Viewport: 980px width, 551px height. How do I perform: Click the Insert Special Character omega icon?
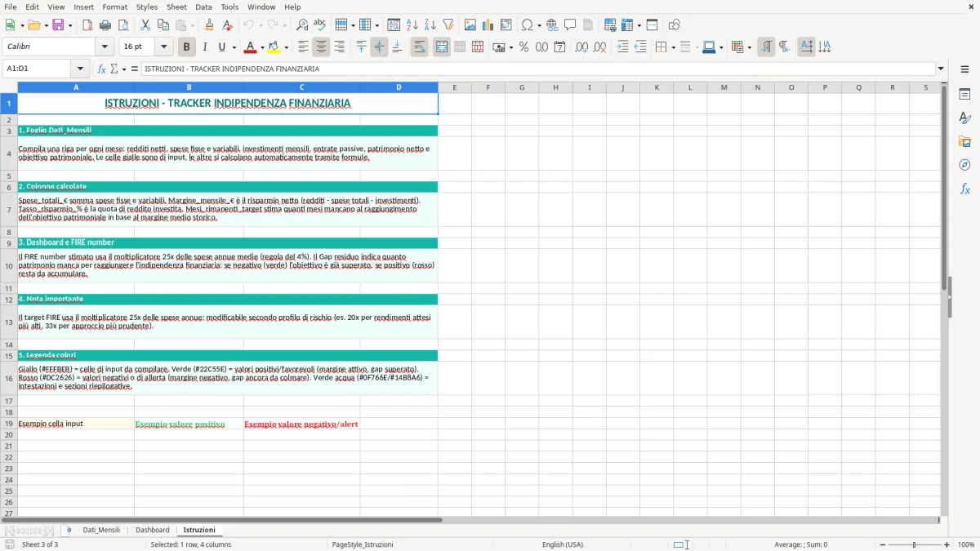527,25
